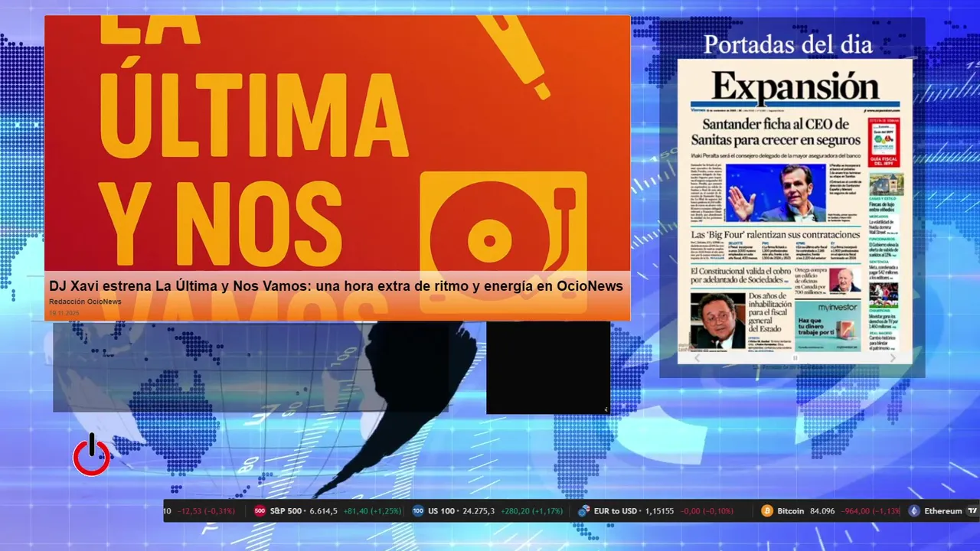The height and width of the screenshot is (551, 980).
Task: Click the Bitcoin price 84.096
Action: (x=823, y=510)
